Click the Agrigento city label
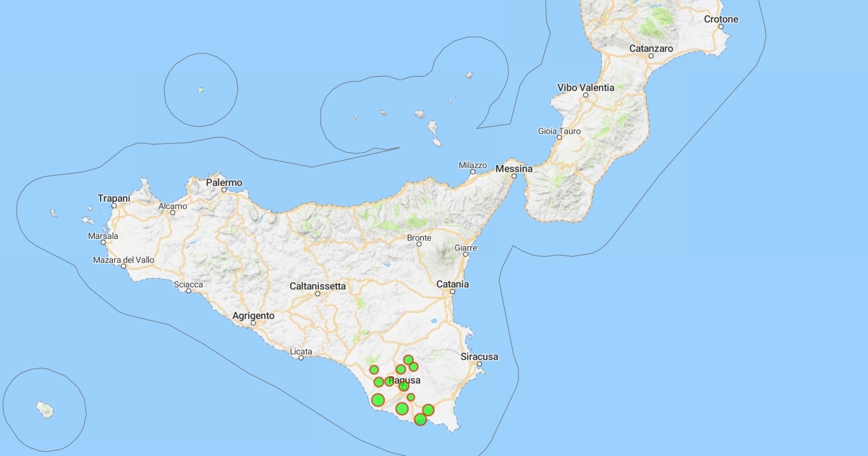This screenshot has width=868, height=456. (x=253, y=316)
